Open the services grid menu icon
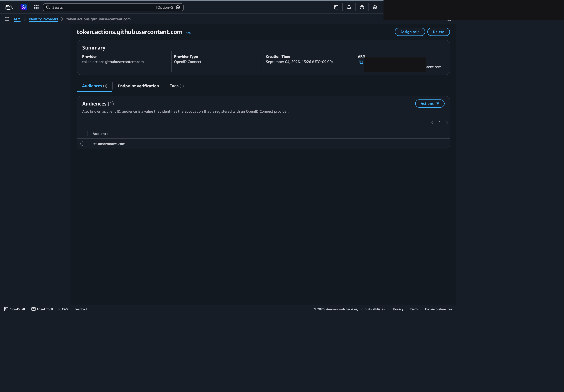The width and height of the screenshot is (564, 392). [x=36, y=7]
